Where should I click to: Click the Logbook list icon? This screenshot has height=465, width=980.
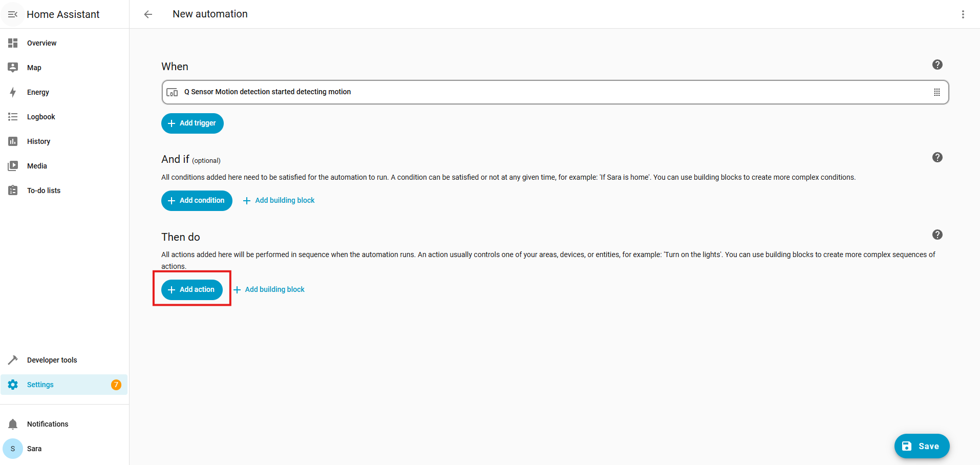pyautogui.click(x=13, y=117)
